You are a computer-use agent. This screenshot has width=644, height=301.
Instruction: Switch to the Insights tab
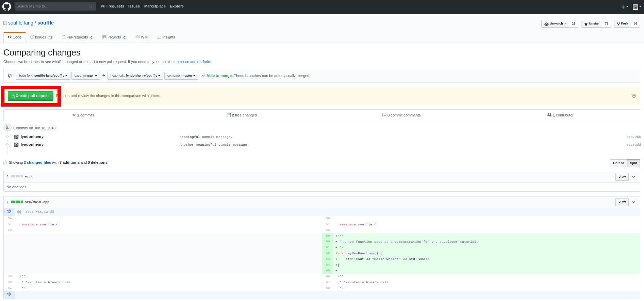coord(166,37)
